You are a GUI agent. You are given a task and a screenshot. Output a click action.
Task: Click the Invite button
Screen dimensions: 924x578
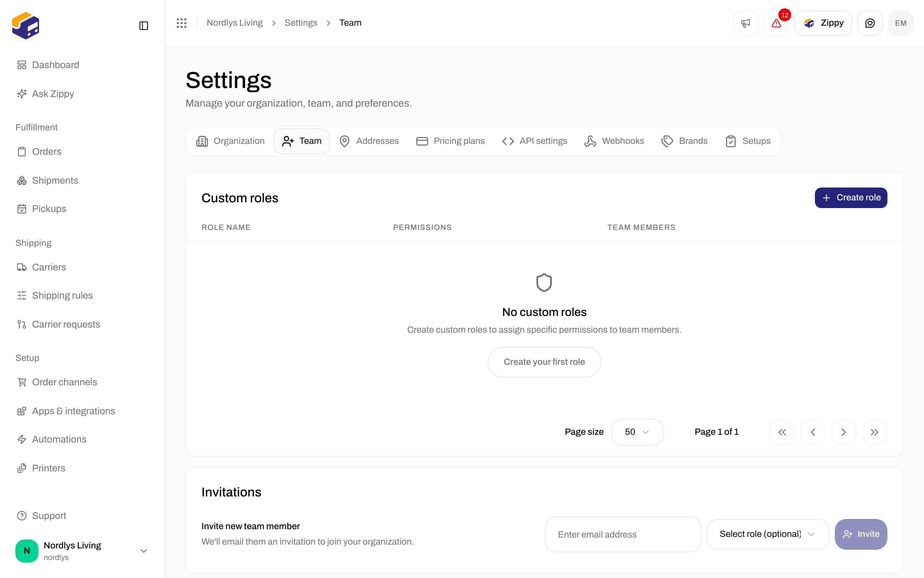tap(860, 534)
